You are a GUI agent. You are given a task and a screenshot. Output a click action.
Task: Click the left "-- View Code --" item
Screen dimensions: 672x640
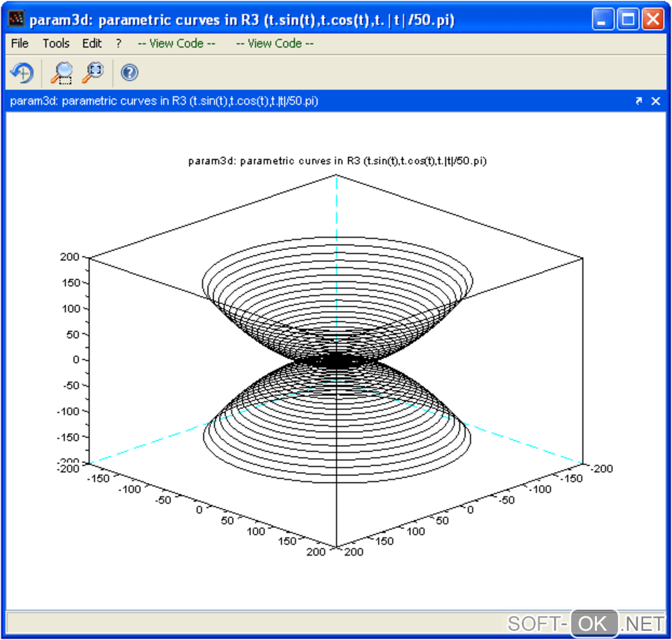coord(177,44)
